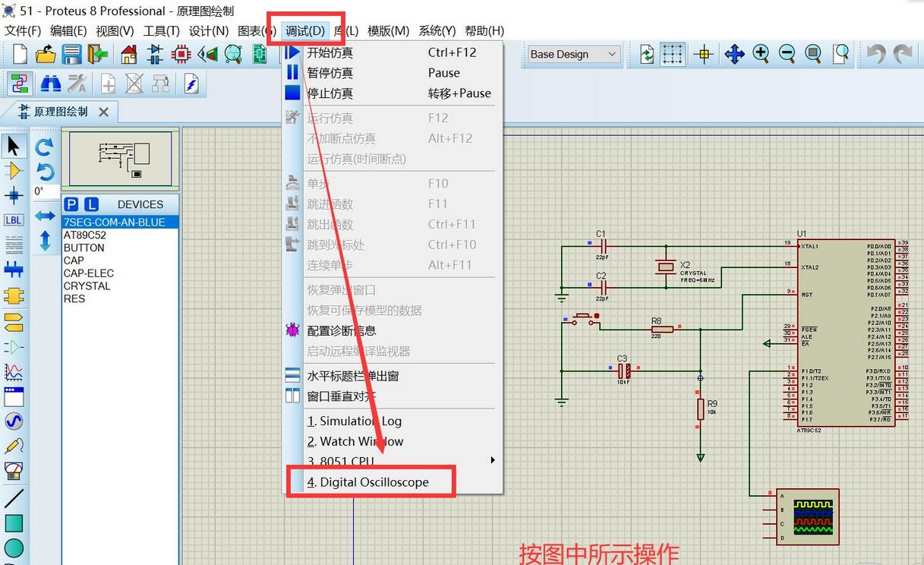924x565 pixels.
Task: Click the binoculars Search and Tag icon
Action: (x=50, y=84)
